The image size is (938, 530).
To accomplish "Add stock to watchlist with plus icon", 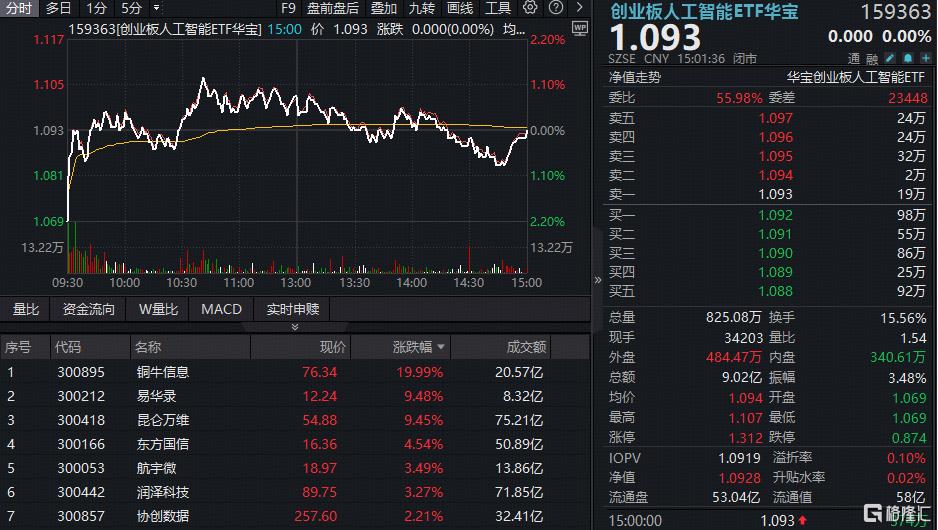I will [x=926, y=58].
